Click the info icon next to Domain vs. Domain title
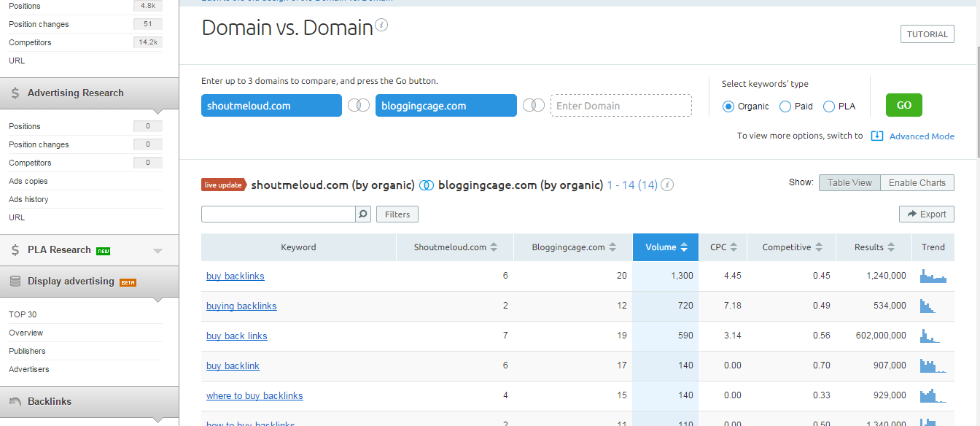Viewport: 980px width, 426px height. tap(381, 26)
